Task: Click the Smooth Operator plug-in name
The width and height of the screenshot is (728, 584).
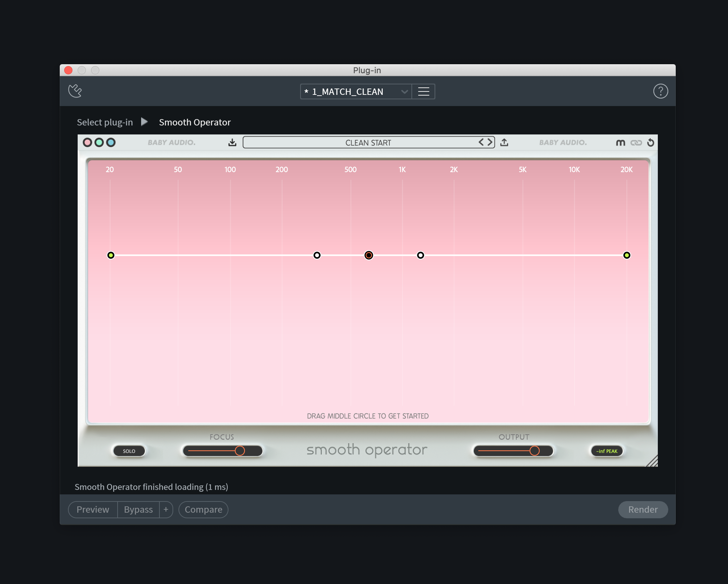Action: [x=195, y=122]
